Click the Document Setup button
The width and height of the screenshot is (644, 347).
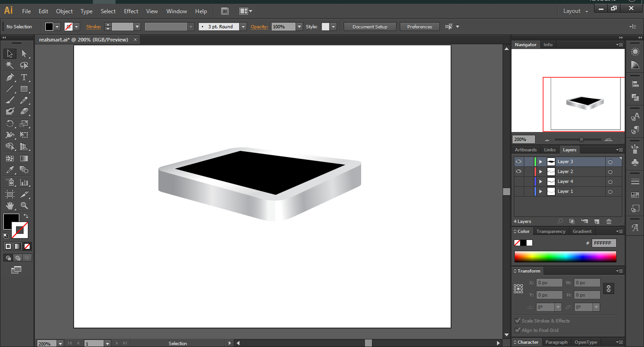(x=370, y=27)
